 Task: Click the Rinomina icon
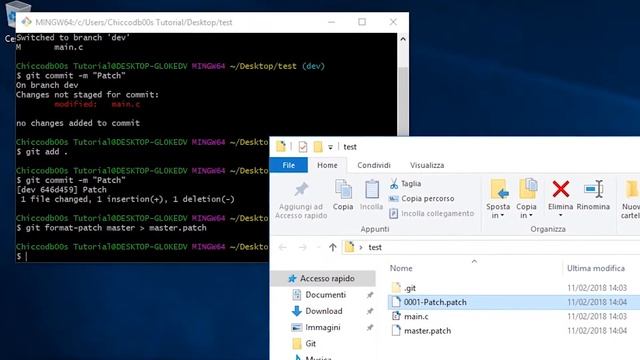tap(593, 189)
